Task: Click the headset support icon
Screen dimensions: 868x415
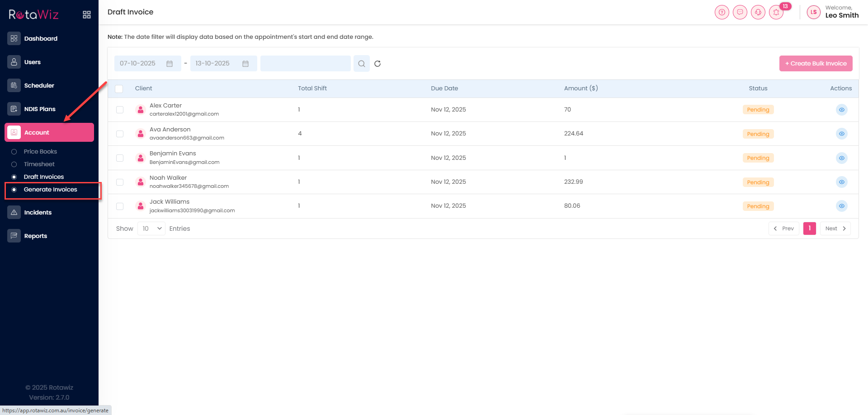Action: click(x=758, y=12)
